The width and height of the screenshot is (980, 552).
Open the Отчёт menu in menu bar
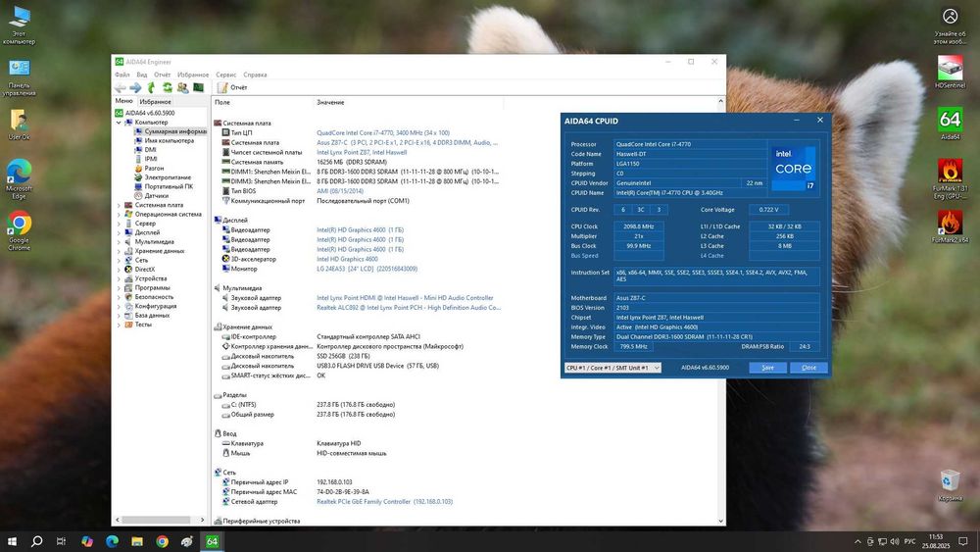(162, 75)
